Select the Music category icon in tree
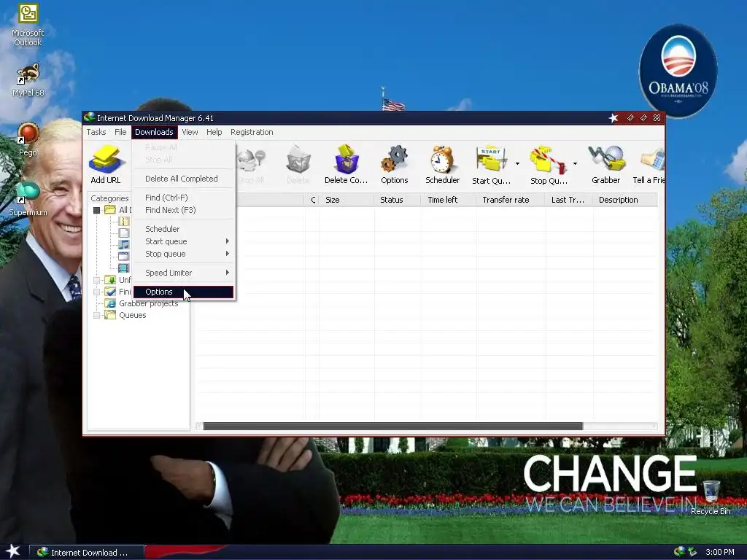This screenshot has width=747, height=560. pyautogui.click(x=124, y=245)
